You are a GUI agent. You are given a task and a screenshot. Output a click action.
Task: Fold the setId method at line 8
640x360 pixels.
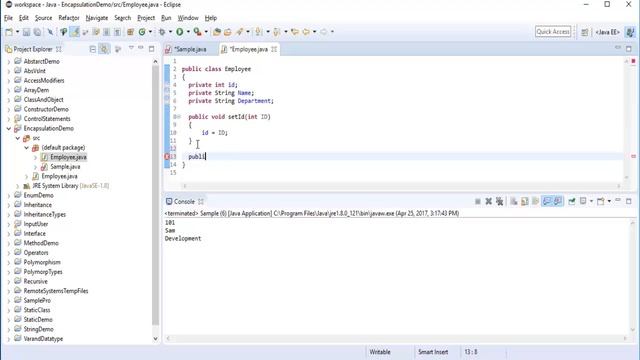pyautogui.click(x=178, y=117)
